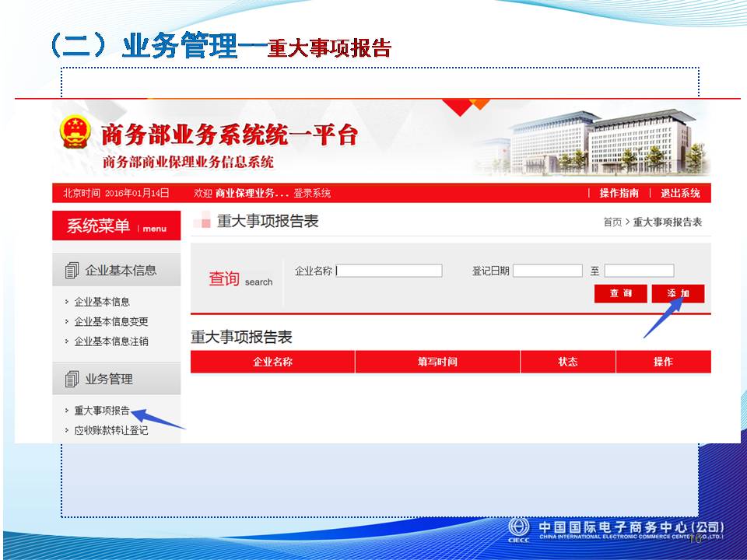Click the end date field after 至

click(x=639, y=271)
